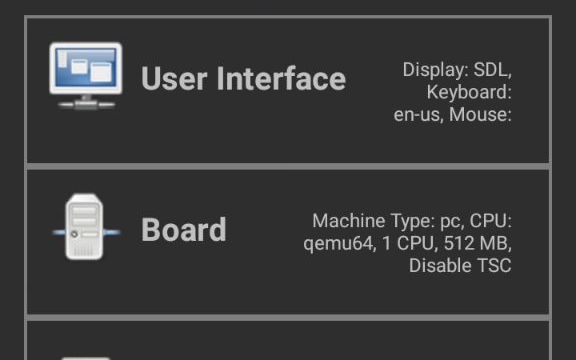Tap the 'Disable TSC' summary text
Screen dimensions: 576x360
[x=460, y=266]
